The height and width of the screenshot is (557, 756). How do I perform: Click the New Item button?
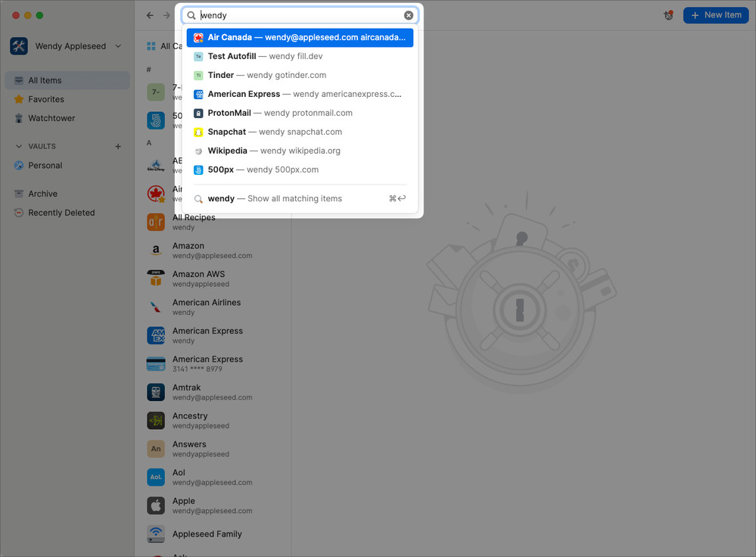tap(715, 15)
